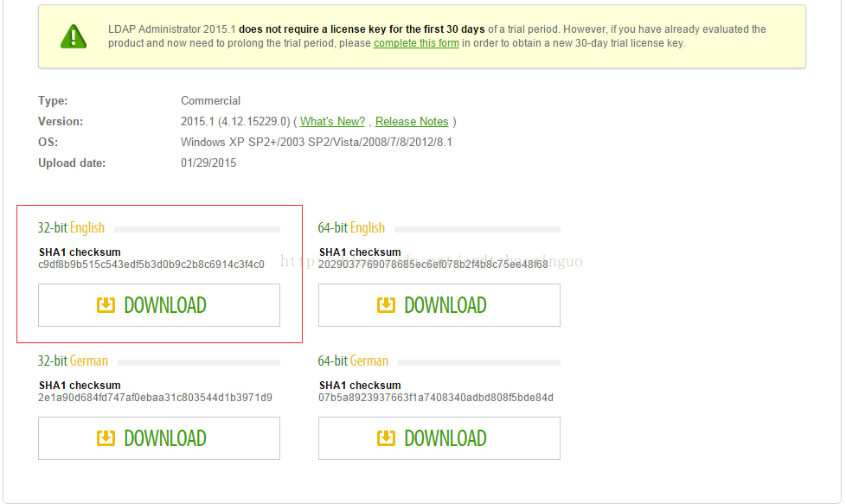Click the 32-bit German DOWNLOAD button
Image resolution: width=846 pixels, height=504 pixels.
[x=159, y=438]
